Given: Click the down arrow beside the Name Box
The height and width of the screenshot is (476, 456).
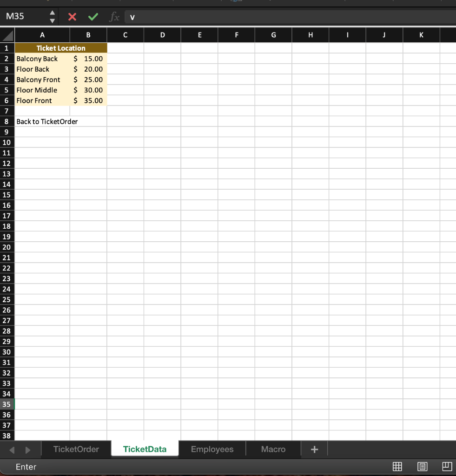Looking at the screenshot, I should tap(52, 20).
